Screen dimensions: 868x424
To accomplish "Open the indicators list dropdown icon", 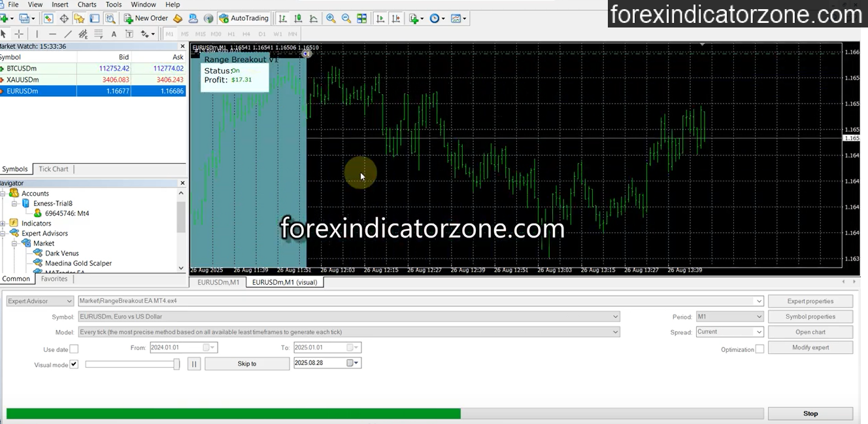I will tap(416, 18).
